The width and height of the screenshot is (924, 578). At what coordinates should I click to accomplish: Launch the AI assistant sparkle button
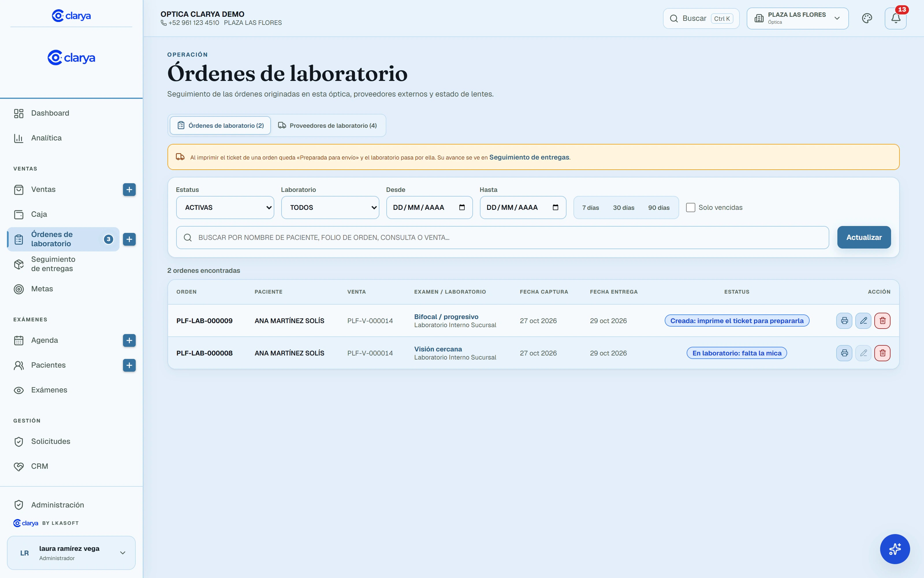coord(895,549)
